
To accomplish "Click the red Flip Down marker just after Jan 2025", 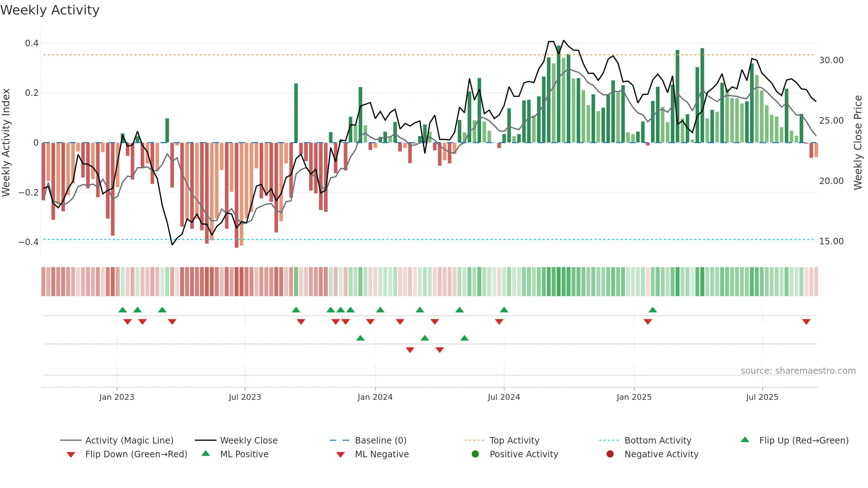I will [648, 322].
